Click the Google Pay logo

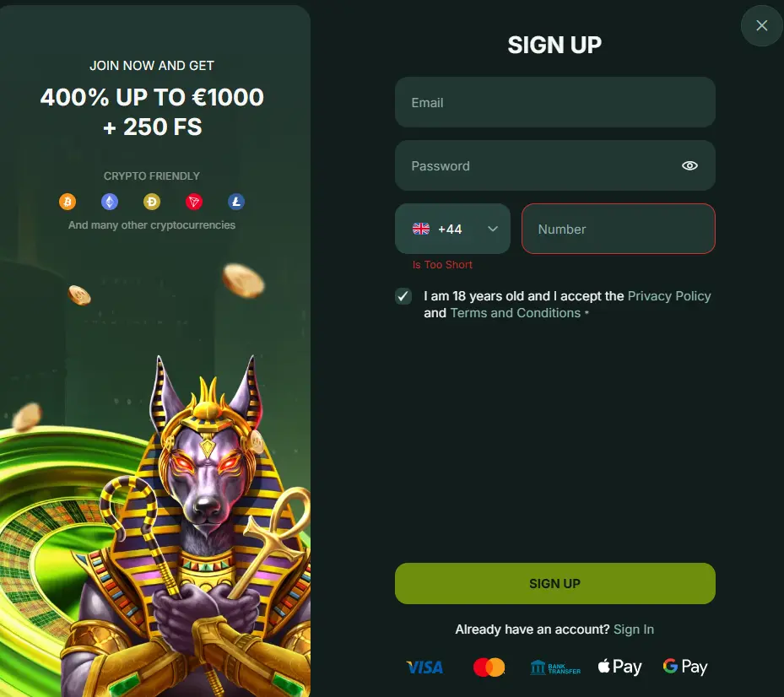pyautogui.click(x=685, y=667)
